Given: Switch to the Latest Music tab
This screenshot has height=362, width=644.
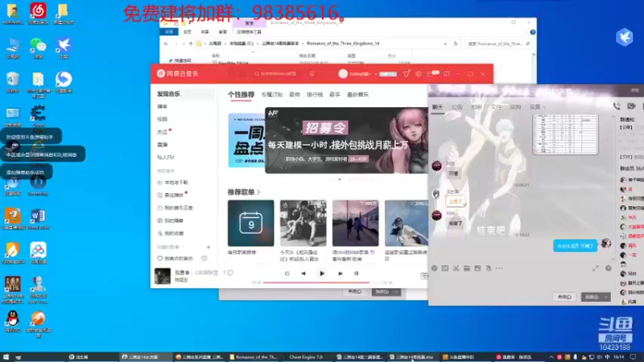Looking at the screenshot, I should 357,94.
